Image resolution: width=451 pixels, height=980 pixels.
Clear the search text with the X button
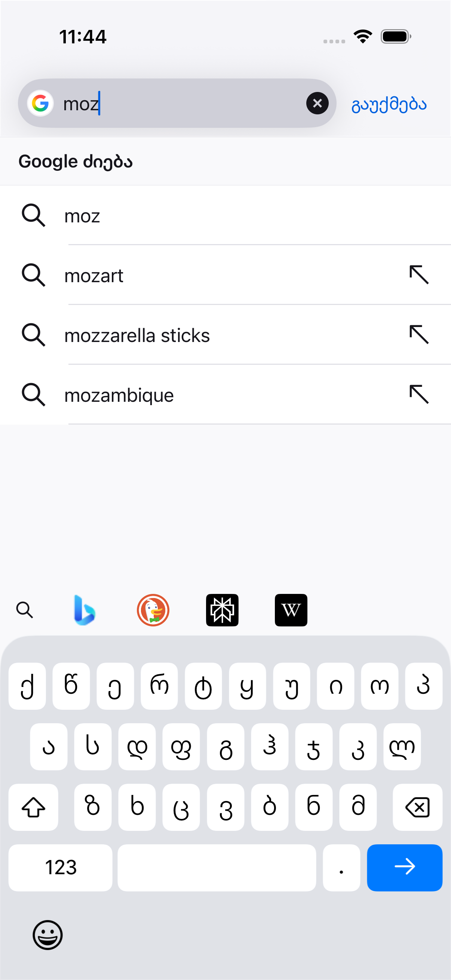(317, 103)
